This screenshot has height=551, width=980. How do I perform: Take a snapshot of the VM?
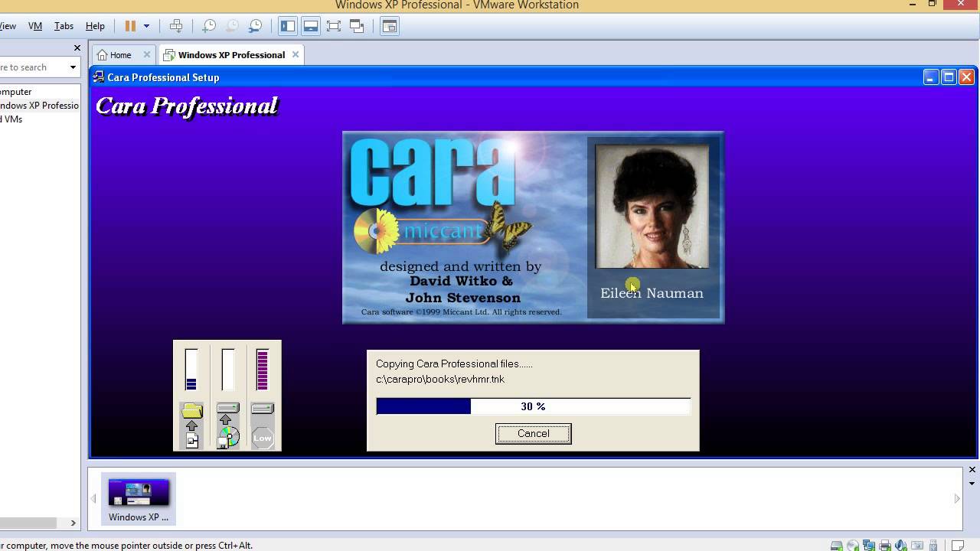point(208,26)
